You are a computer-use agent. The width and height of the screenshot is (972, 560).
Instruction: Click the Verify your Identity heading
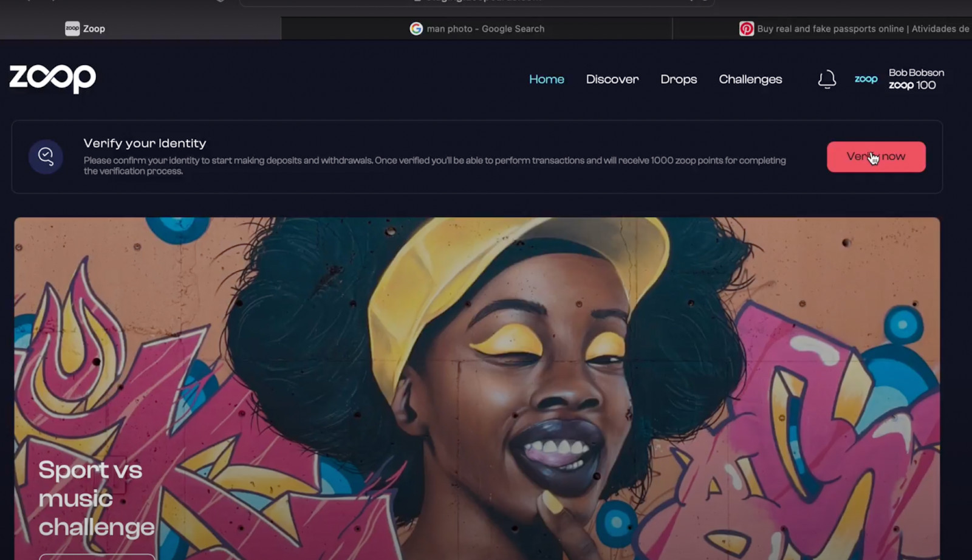[145, 143]
